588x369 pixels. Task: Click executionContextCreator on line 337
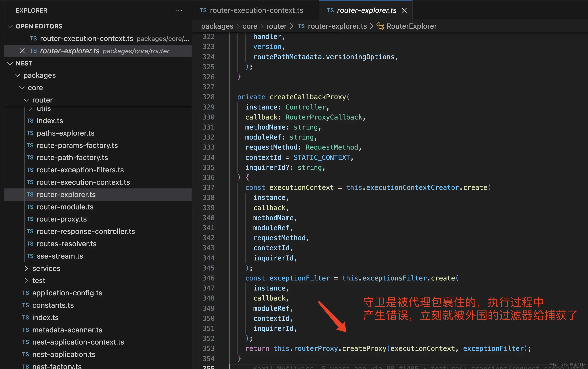pos(413,188)
